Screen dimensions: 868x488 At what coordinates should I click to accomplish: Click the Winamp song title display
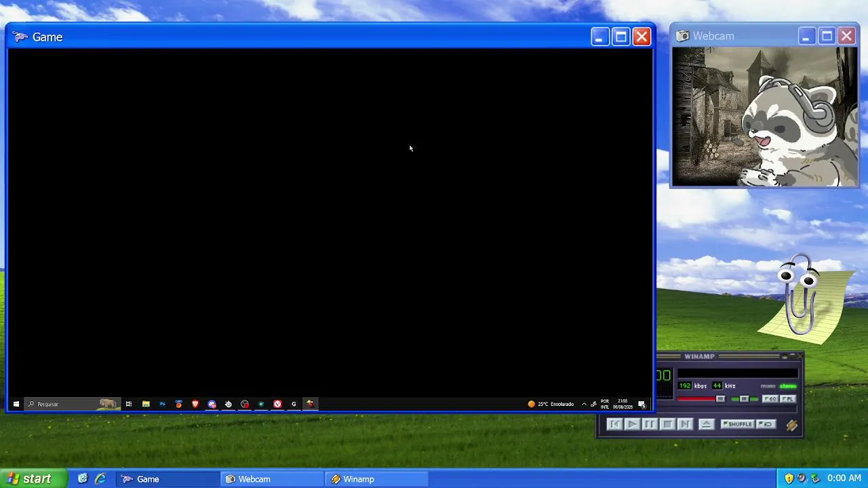click(738, 374)
